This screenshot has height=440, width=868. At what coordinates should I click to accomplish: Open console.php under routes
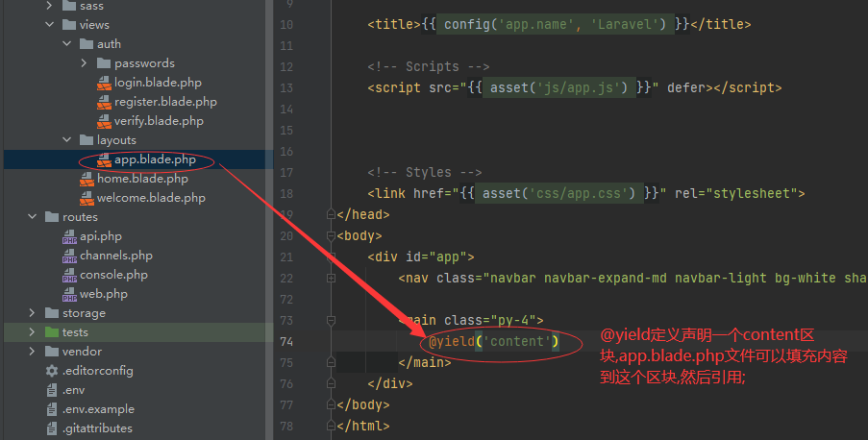(113, 275)
